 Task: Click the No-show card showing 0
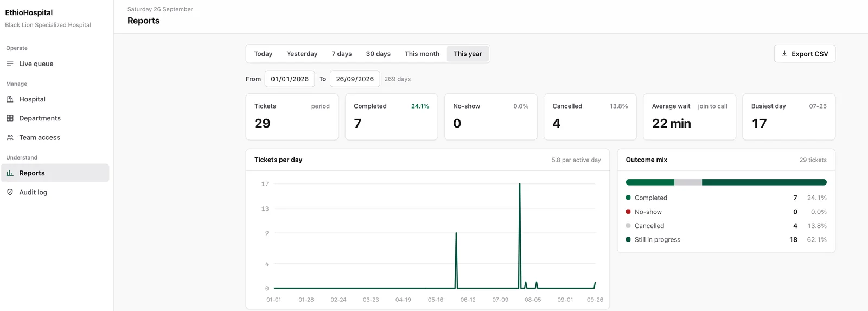coord(491,117)
